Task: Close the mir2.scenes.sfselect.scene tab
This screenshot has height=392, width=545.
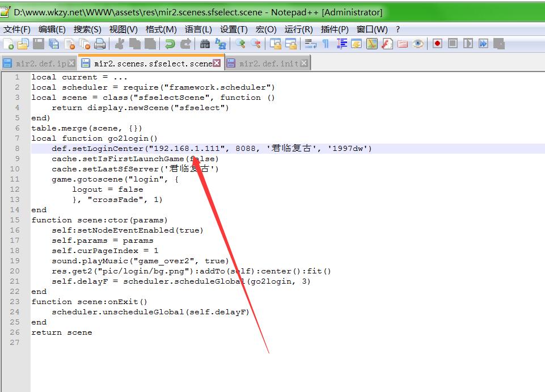Action: tap(217, 63)
